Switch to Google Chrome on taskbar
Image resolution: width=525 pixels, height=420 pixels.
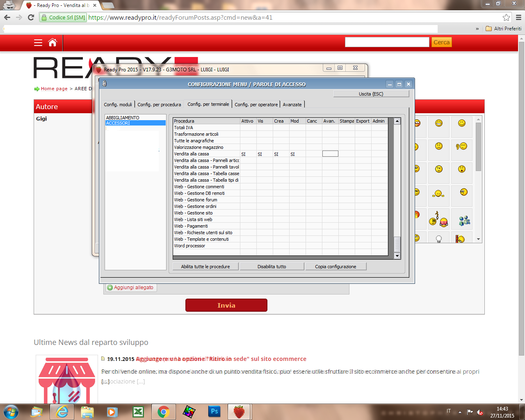click(164, 412)
